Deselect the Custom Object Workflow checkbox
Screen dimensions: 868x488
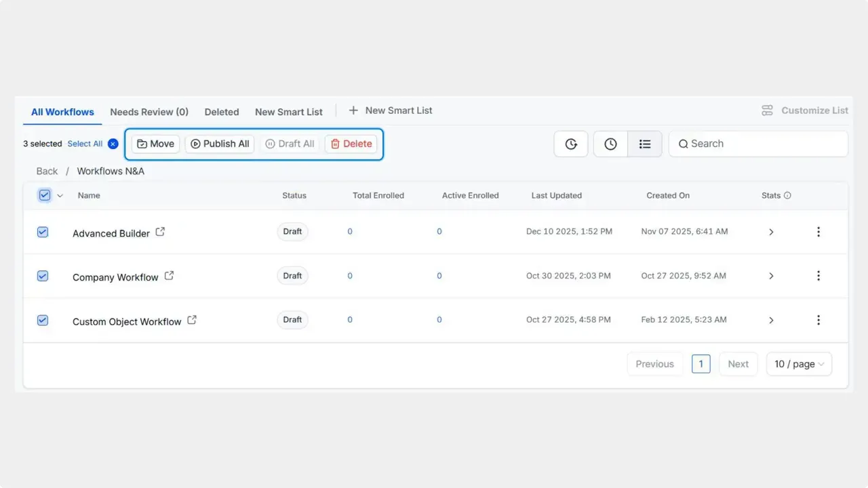[43, 320]
